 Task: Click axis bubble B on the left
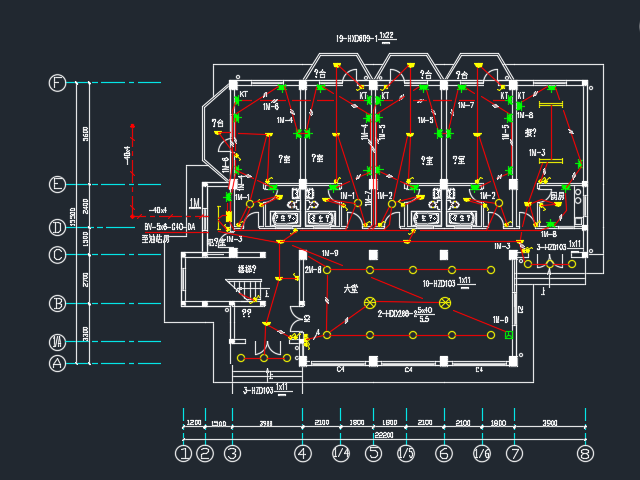[58, 304]
